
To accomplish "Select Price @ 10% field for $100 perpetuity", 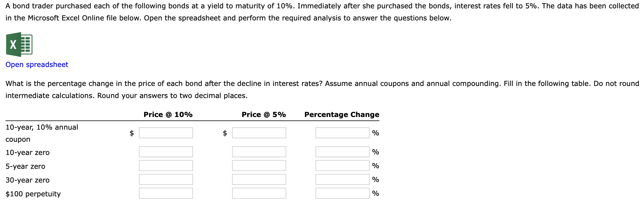I will click(x=166, y=193).
